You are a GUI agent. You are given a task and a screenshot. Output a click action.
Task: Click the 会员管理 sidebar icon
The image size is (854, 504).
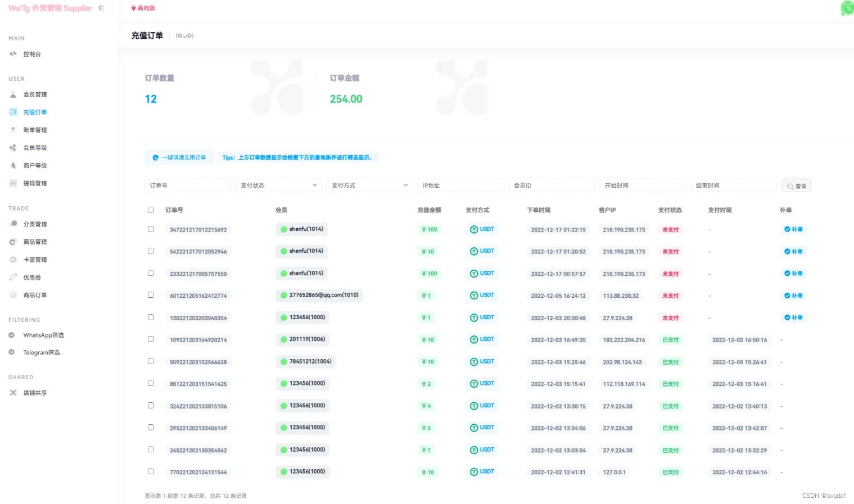tap(13, 94)
